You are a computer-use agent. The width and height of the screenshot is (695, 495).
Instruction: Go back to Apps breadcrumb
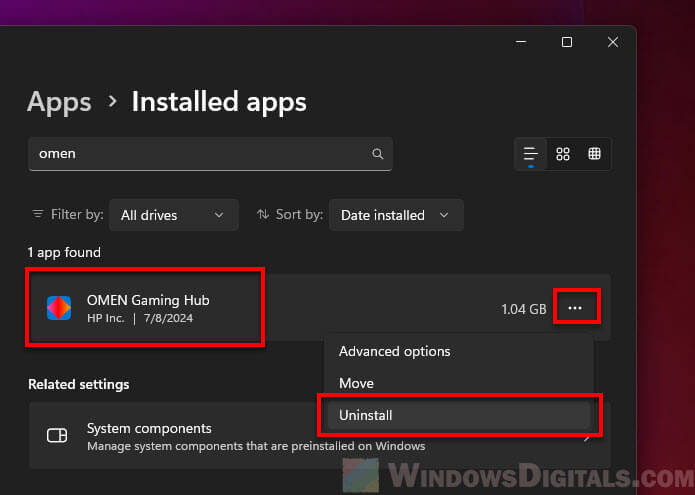59,102
